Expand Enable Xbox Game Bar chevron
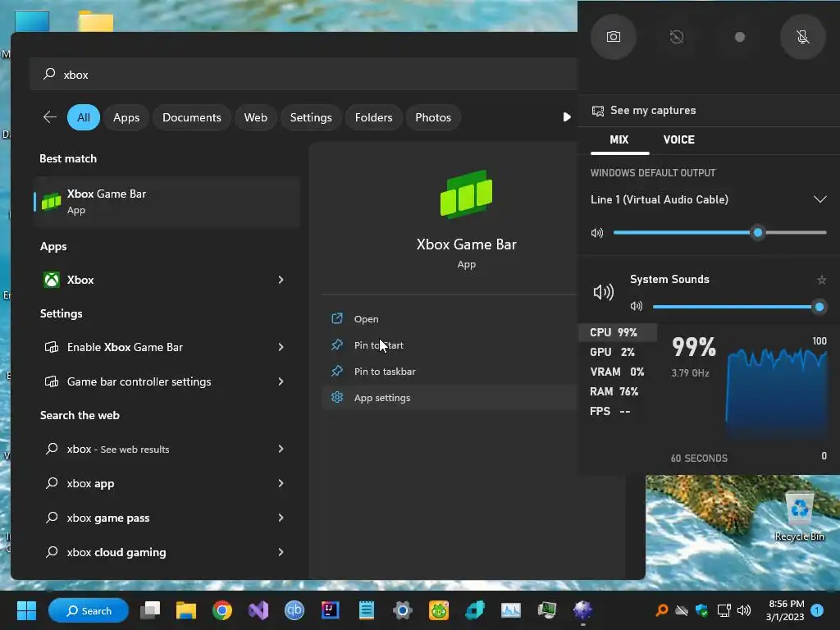Image resolution: width=840 pixels, height=630 pixels. coord(281,347)
